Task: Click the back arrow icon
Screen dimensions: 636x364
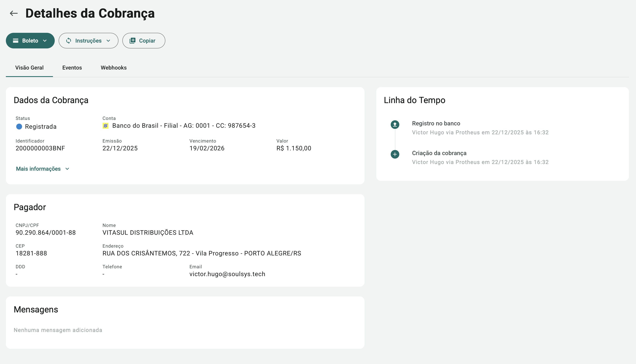Action: coord(13,13)
